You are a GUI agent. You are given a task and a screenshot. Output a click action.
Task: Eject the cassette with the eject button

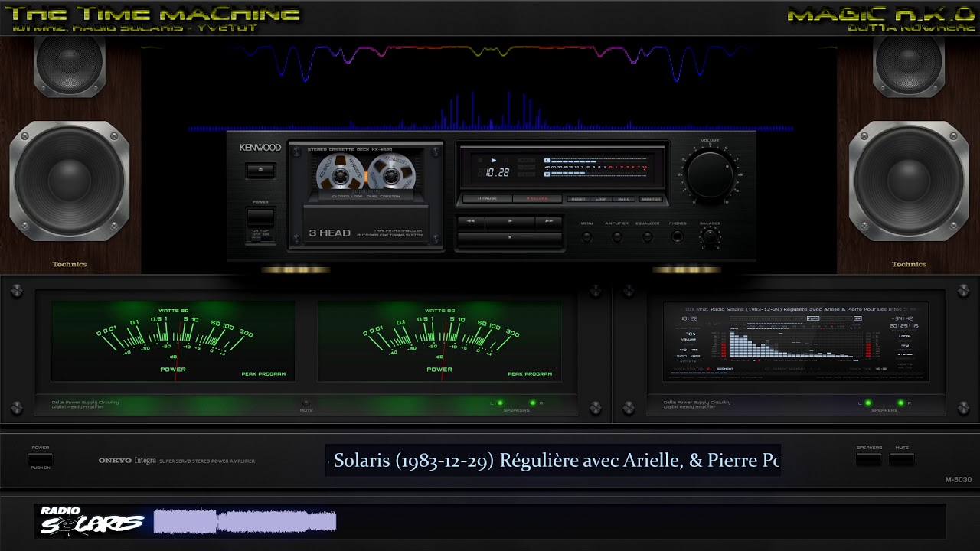tap(260, 170)
